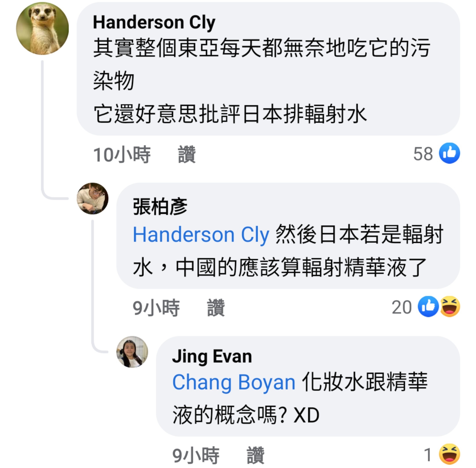This screenshot has width=476, height=468.
Task: Like Handerson Cly's comment with 讚
Action: click(x=187, y=155)
